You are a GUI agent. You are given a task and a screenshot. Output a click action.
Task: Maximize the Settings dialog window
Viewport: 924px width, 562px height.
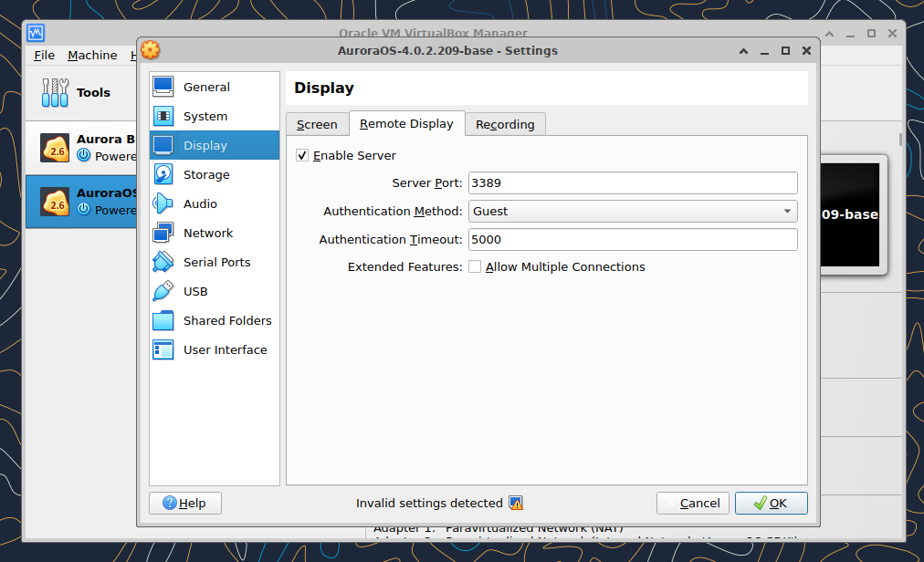[785, 51]
